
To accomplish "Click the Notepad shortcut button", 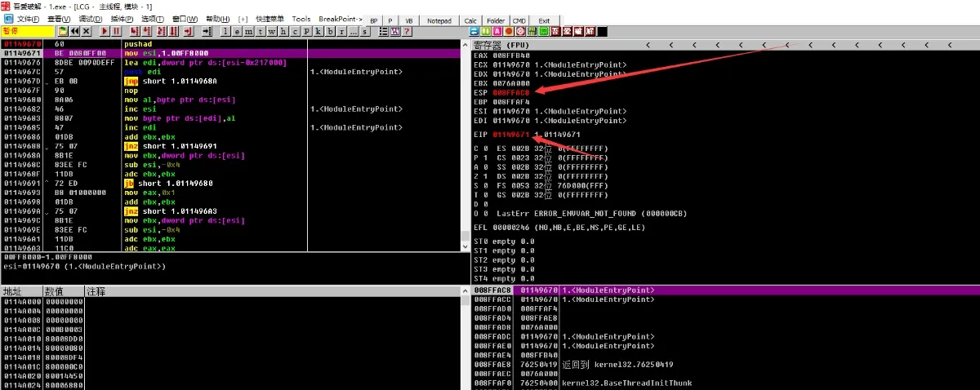I will click(x=439, y=20).
